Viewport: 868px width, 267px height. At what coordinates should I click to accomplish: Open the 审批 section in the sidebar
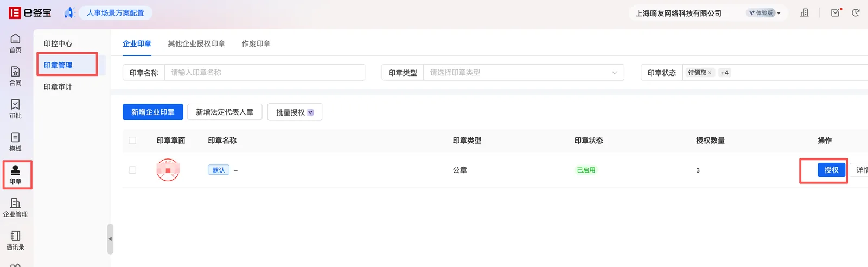click(15, 109)
